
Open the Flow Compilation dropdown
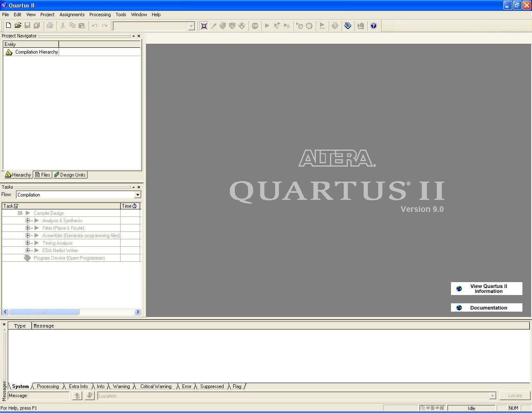[x=138, y=195]
